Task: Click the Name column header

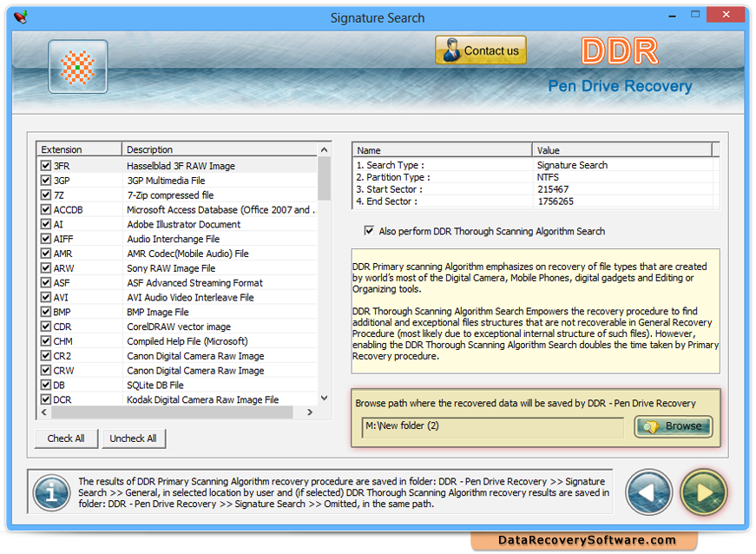Action: pyautogui.click(x=442, y=150)
